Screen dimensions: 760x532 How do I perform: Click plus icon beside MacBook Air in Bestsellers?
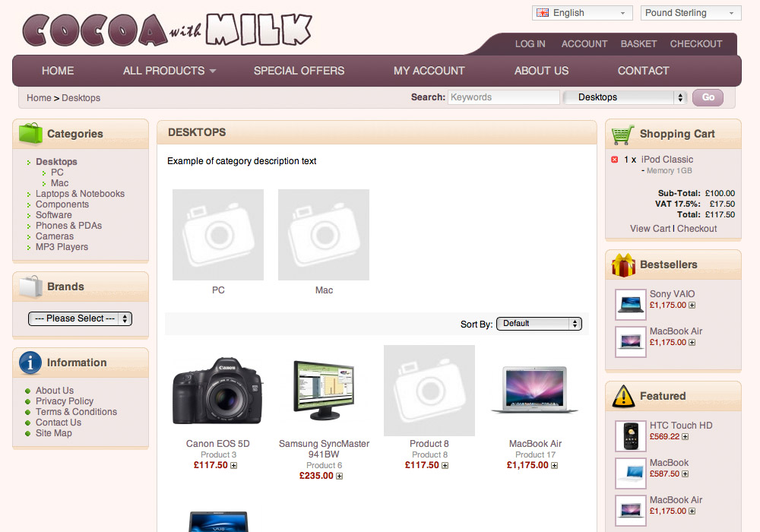point(692,343)
